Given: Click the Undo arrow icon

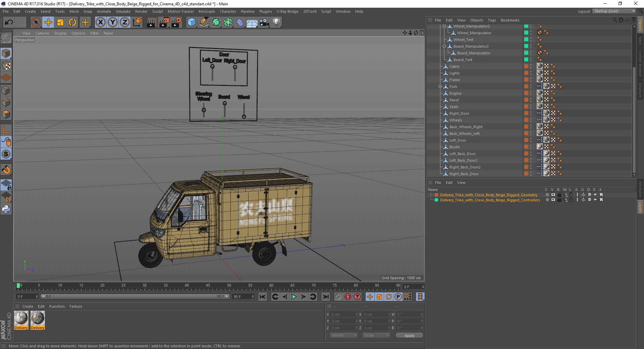Looking at the screenshot, I should point(9,22).
